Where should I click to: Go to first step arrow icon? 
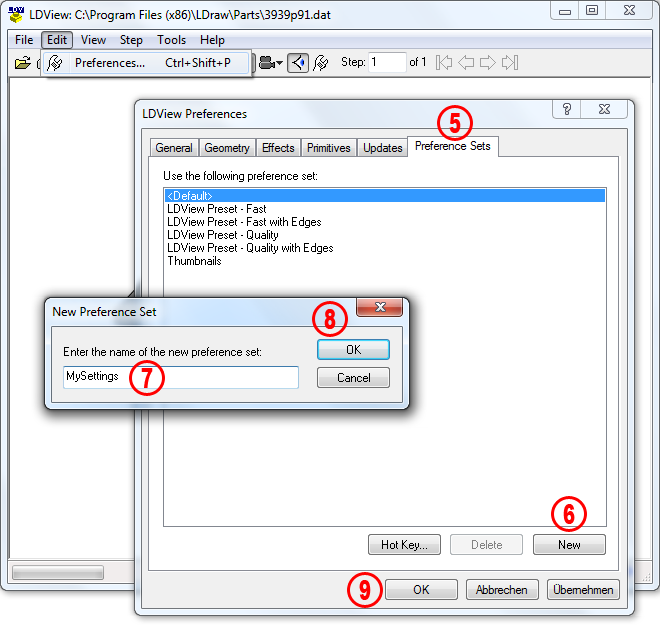pos(444,63)
